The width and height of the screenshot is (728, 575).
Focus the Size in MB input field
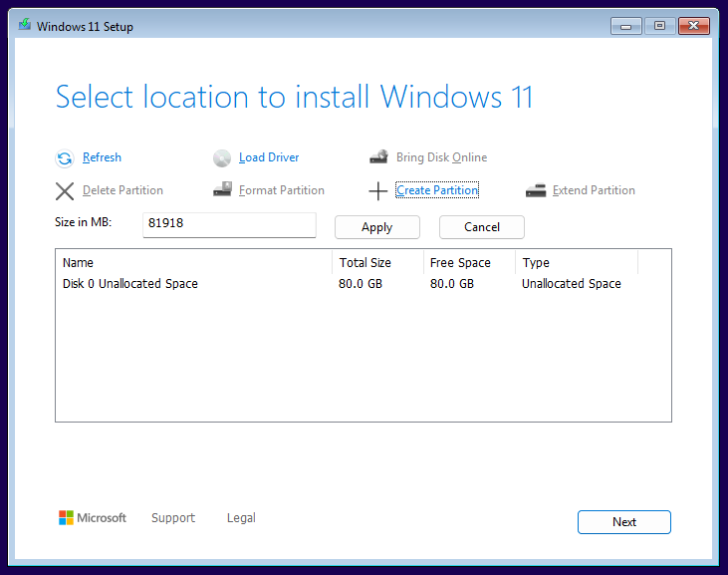(x=229, y=225)
